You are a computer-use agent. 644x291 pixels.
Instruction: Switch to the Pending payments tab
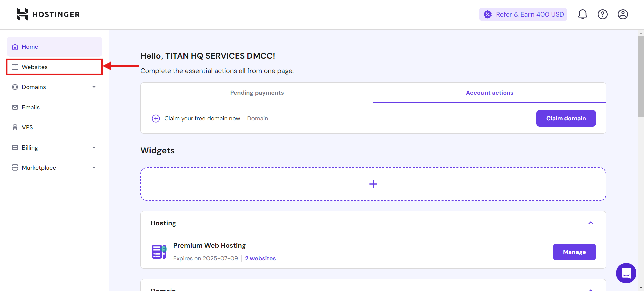pyautogui.click(x=257, y=93)
